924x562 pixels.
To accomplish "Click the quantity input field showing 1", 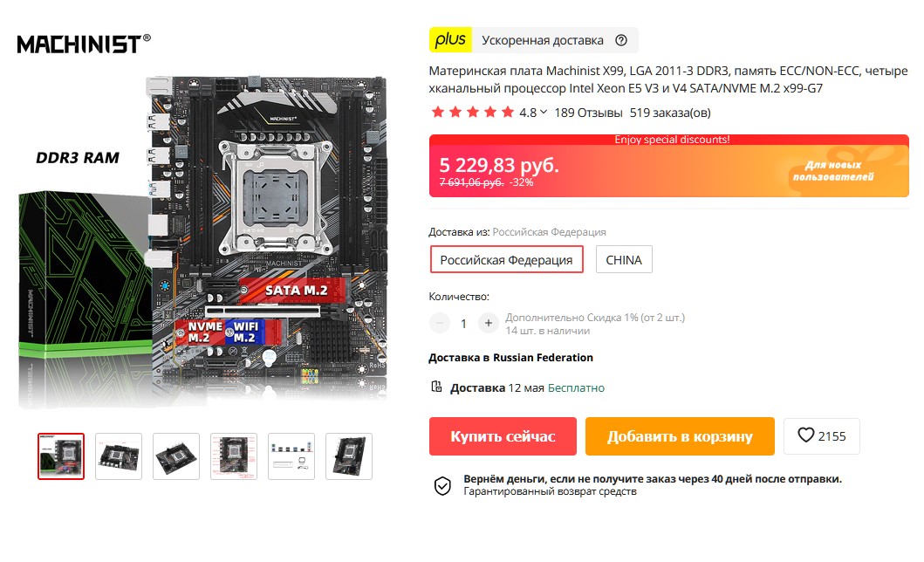I will (x=464, y=324).
